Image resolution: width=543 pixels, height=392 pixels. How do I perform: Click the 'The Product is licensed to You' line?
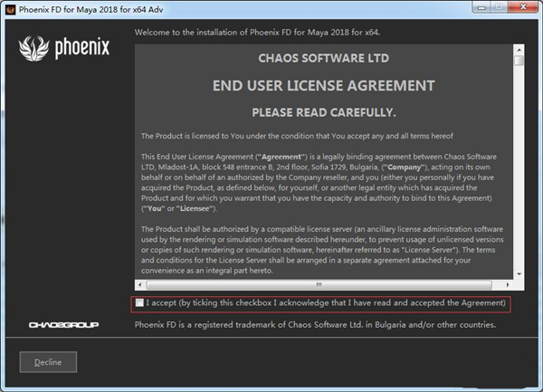tap(297, 136)
